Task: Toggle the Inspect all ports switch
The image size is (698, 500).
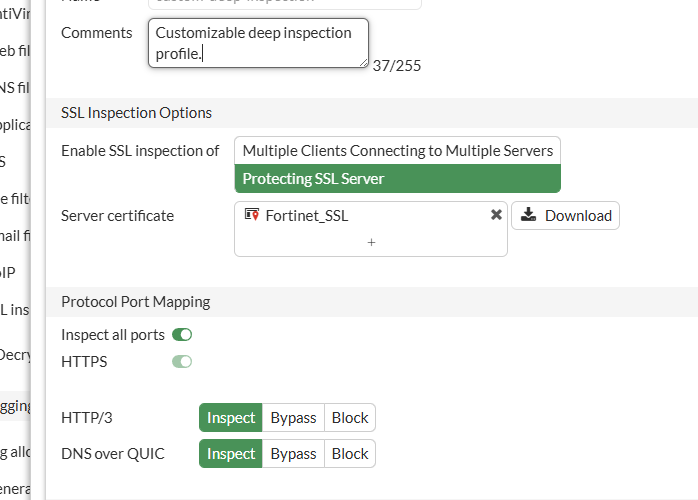Action: tap(182, 335)
